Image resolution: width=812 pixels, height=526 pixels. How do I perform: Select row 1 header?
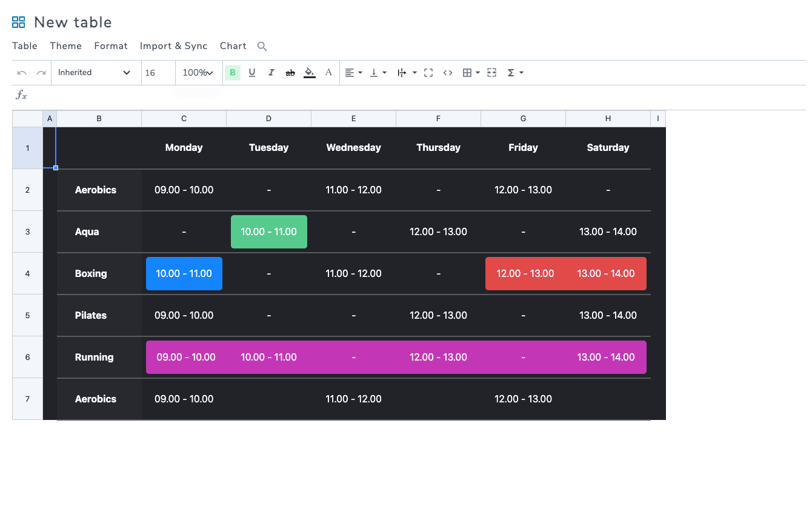(27, 148)
